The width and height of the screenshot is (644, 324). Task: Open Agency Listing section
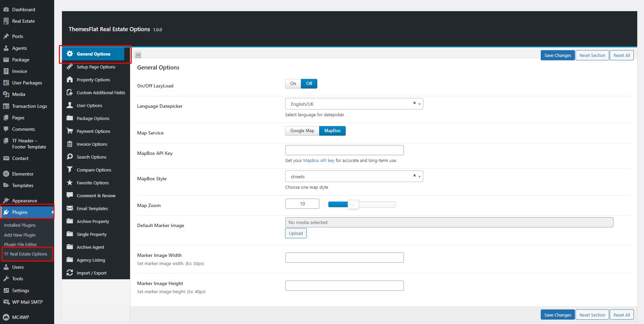coord(96,260)
